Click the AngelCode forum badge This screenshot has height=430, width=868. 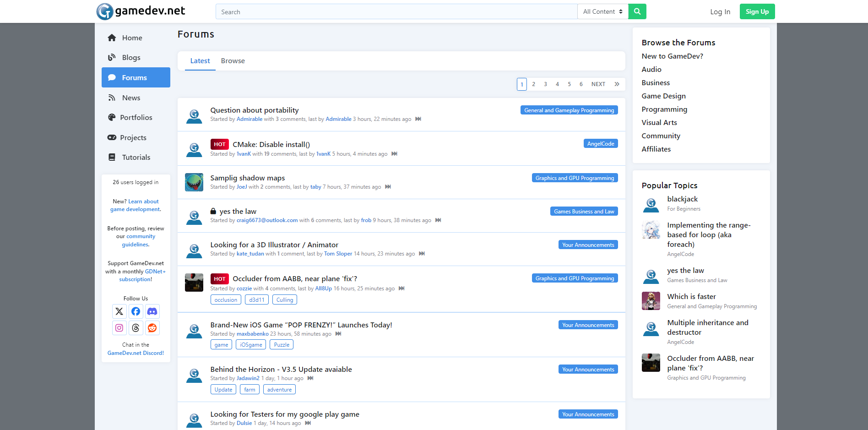tap(601, 144)
